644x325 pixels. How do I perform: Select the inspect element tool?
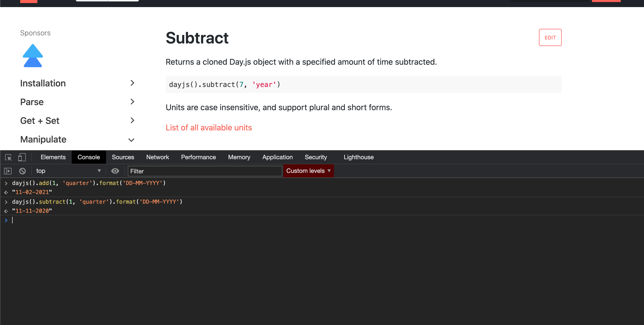coord(8,157)
